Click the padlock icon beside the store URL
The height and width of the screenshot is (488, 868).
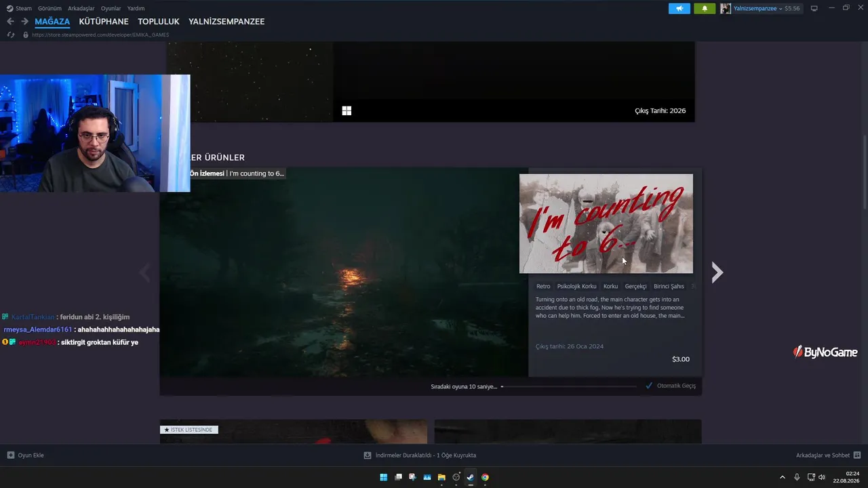(26, 35)
